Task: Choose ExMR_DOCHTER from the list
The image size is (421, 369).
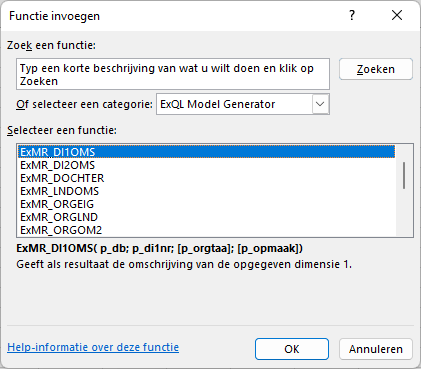Action: coord(206,178)
